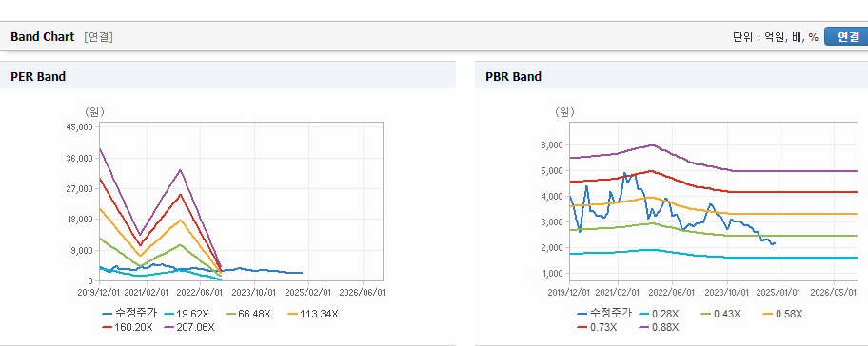868x346 pixels.
Task: Click the 45,000 y-axis label in PER chart
Action: (81, 127)
